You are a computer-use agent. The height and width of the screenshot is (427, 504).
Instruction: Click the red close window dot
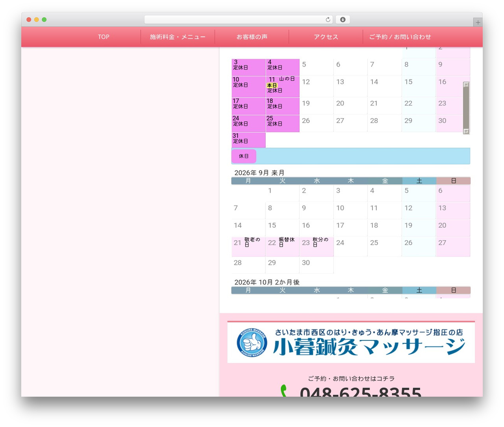click(x=29, y=20)
